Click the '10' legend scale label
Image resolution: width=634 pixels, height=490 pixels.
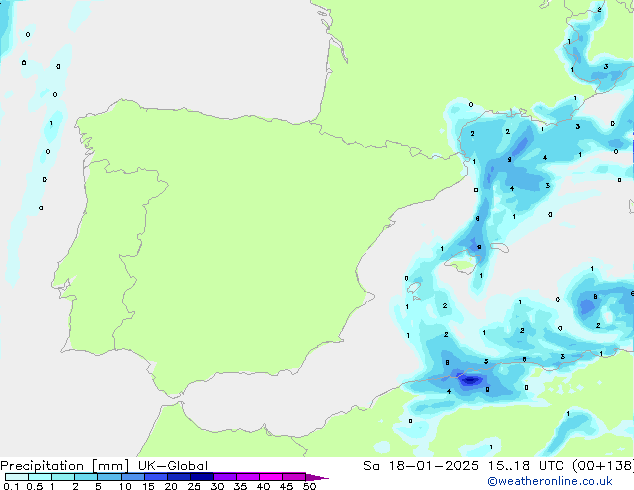pos(125,486)
